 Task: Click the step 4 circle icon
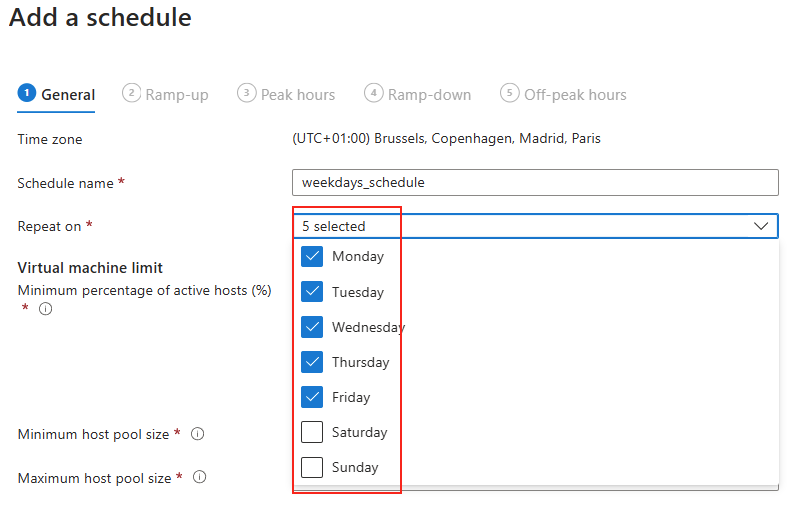(x=374, y=93)
